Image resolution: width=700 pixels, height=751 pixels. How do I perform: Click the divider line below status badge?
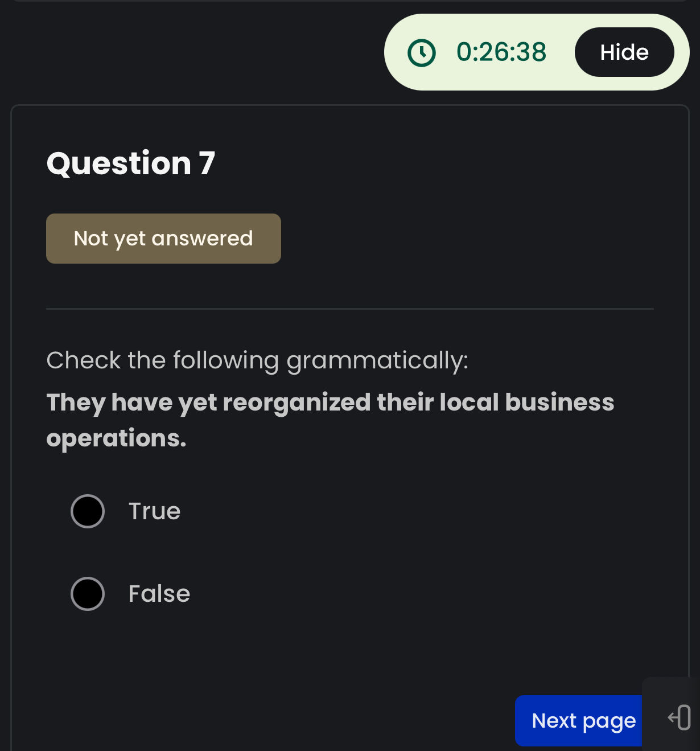coord(349,309)
